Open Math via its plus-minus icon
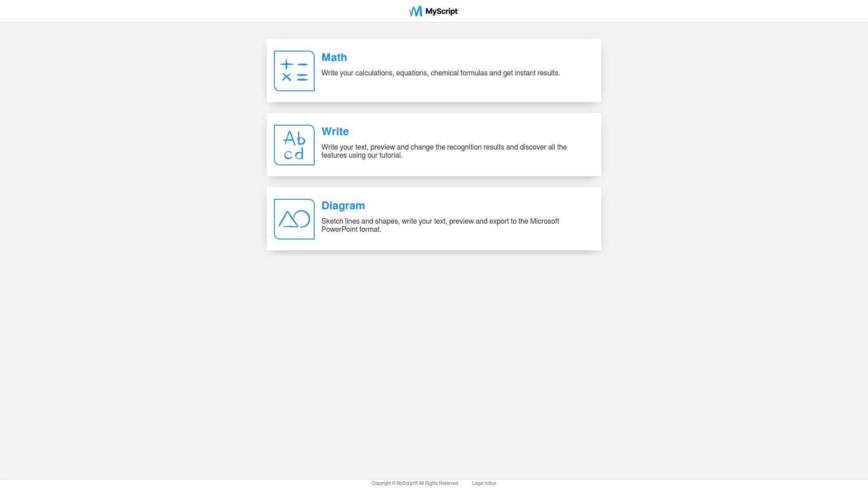The image size is (868, 488). (x=294, y=70)
